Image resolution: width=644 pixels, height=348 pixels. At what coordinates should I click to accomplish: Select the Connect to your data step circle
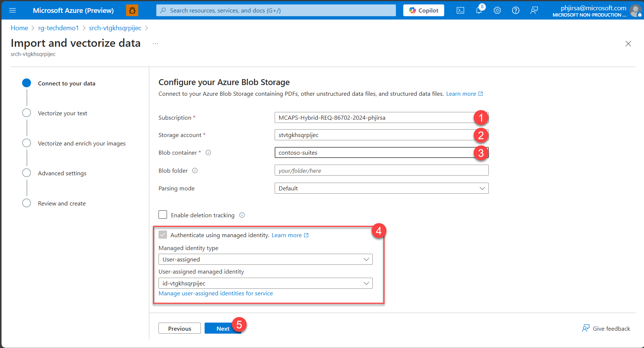click(26, 83)
